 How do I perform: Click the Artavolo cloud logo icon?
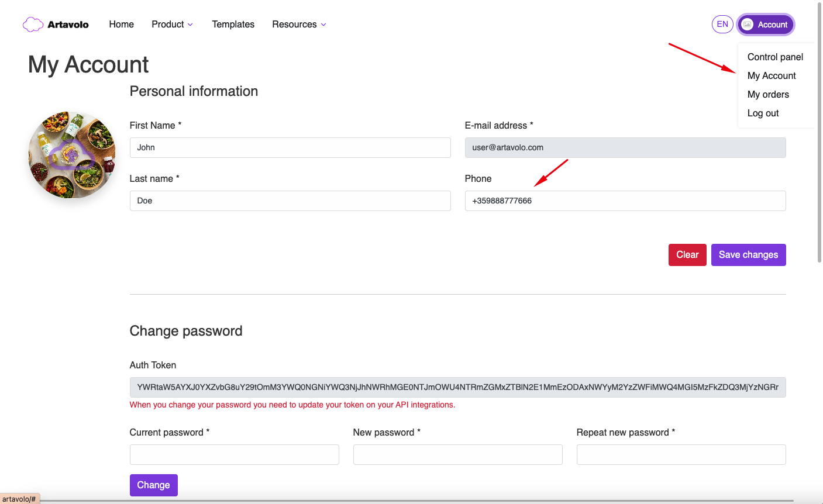[33, 25]
